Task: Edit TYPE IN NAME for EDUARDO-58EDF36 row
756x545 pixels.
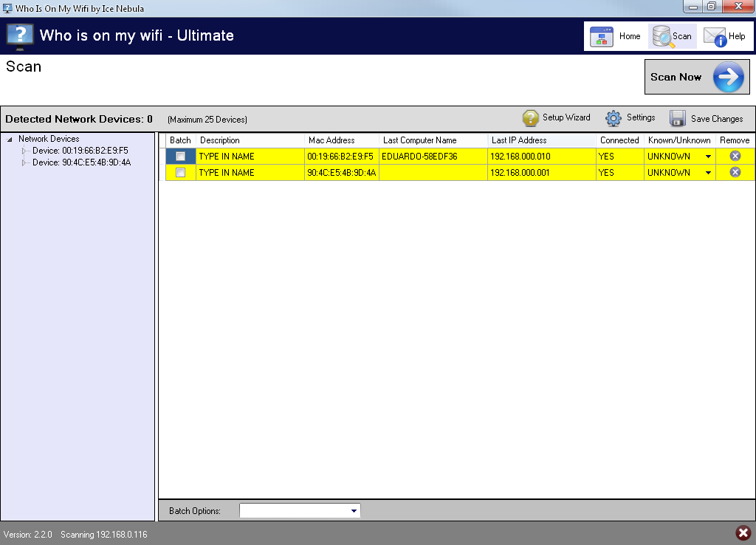Action: tap(250, 157)
